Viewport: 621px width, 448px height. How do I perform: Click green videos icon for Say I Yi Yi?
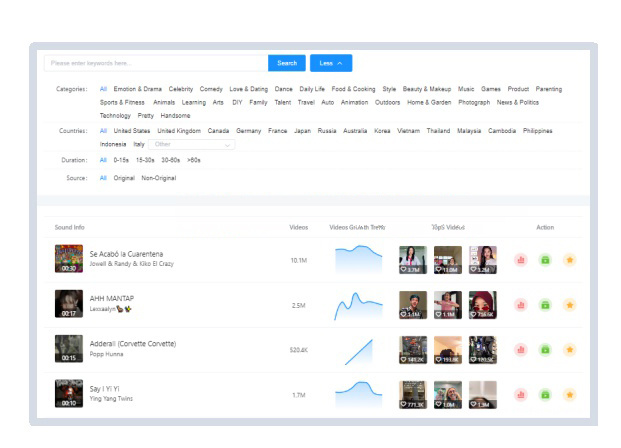545,395
